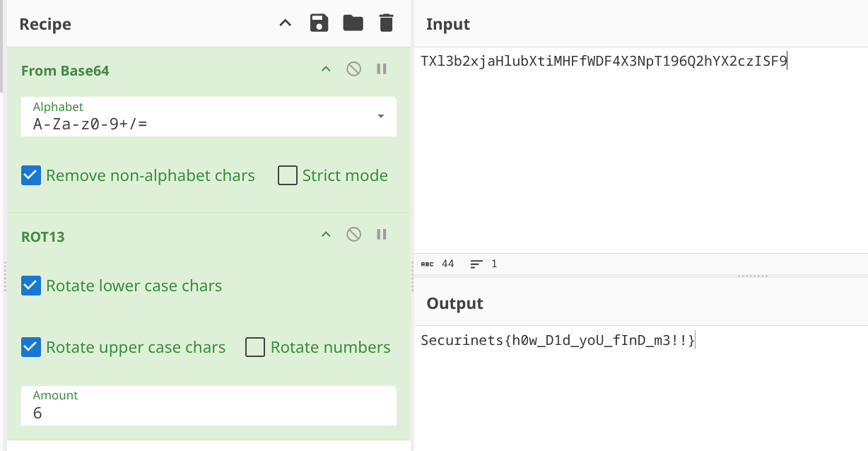This screenshot has width=868, height=451.
Task: Load a recipe using the folder icon
Action: [x=353, y=23]
